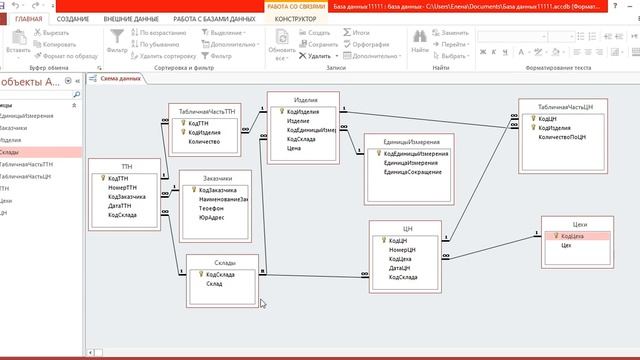Open Выделение filter dropdown
Image resolution: width=640 pixels, height=360 pixels.
tap(224, 33)
